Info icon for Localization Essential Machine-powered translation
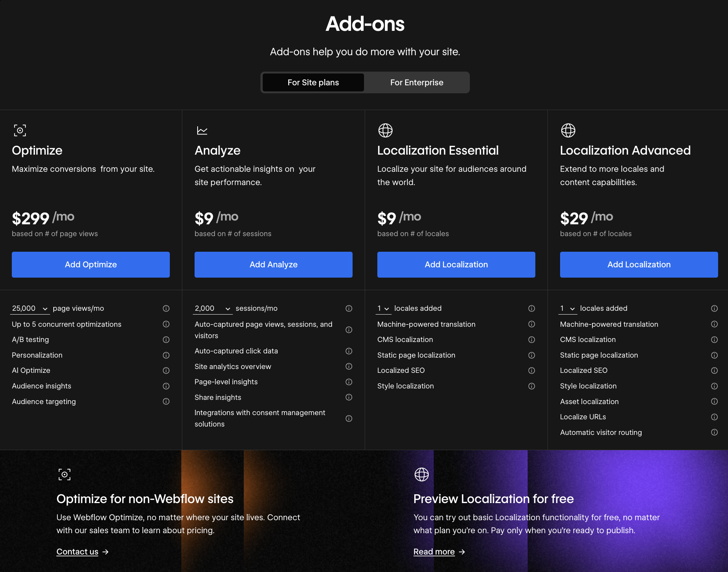This screenshot has width=728, height=572. tap(532, 324)
